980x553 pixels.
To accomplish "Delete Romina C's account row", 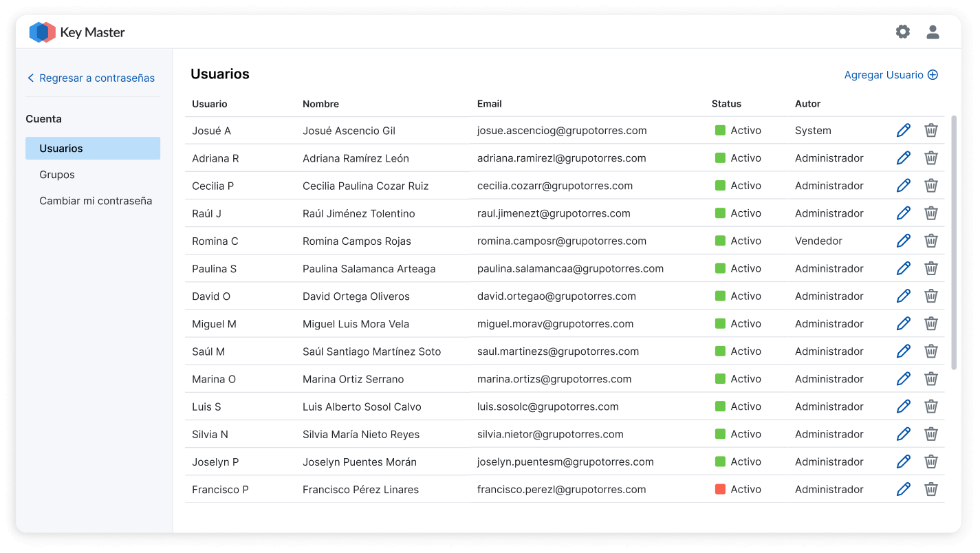I will [x=931, y=241].
